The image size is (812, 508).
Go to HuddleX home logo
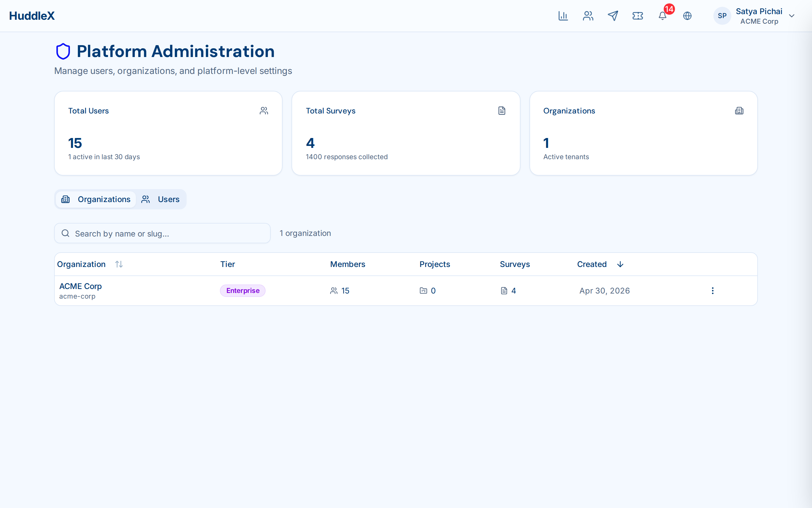(x=32, y=16)
